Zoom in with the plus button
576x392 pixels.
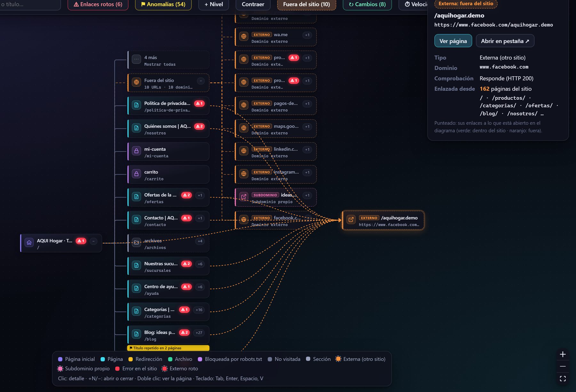(x=563, y=354)
